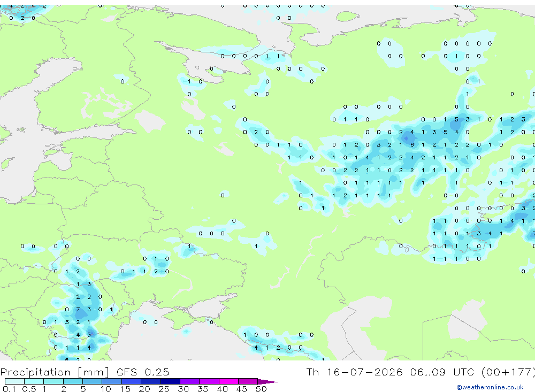Click the legend tick label '50'
The width and height of the screenshot is (535, 392).
point(262,389)
